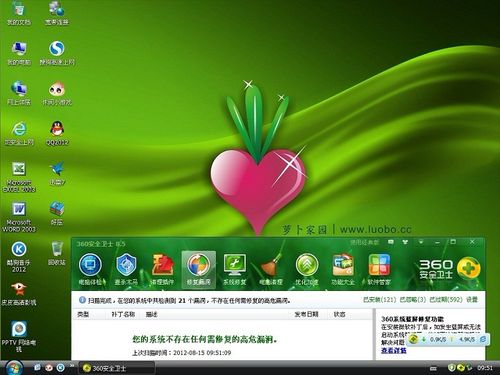Click the 0.9K/S download speed reading

438,339
